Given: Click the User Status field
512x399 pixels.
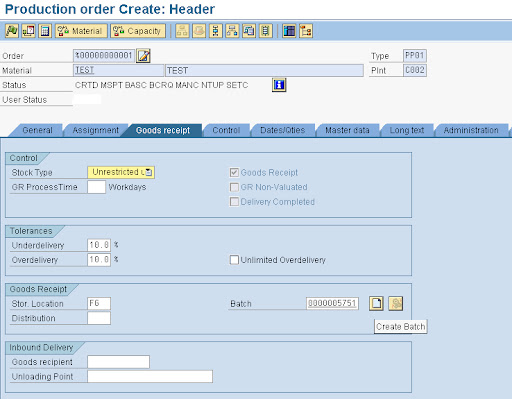Looking at the screenshot, I should pos(87,100).
